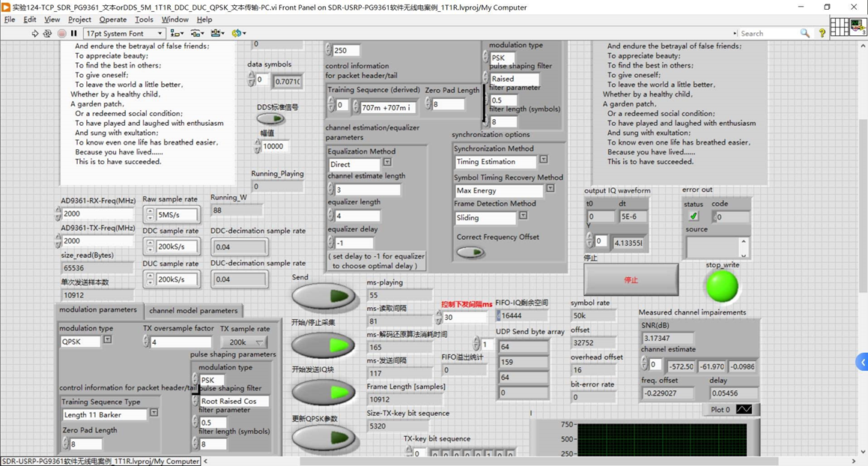Toggle the 开始发送IQ块 button

[324, 393]
